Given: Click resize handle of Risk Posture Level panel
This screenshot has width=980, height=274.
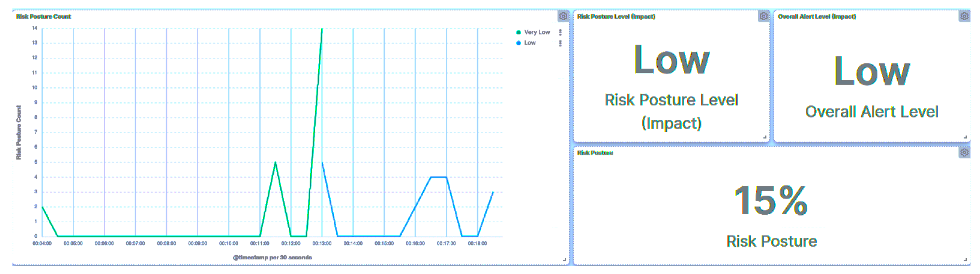Looking at the screenshot, I should [x=765, y=137].
